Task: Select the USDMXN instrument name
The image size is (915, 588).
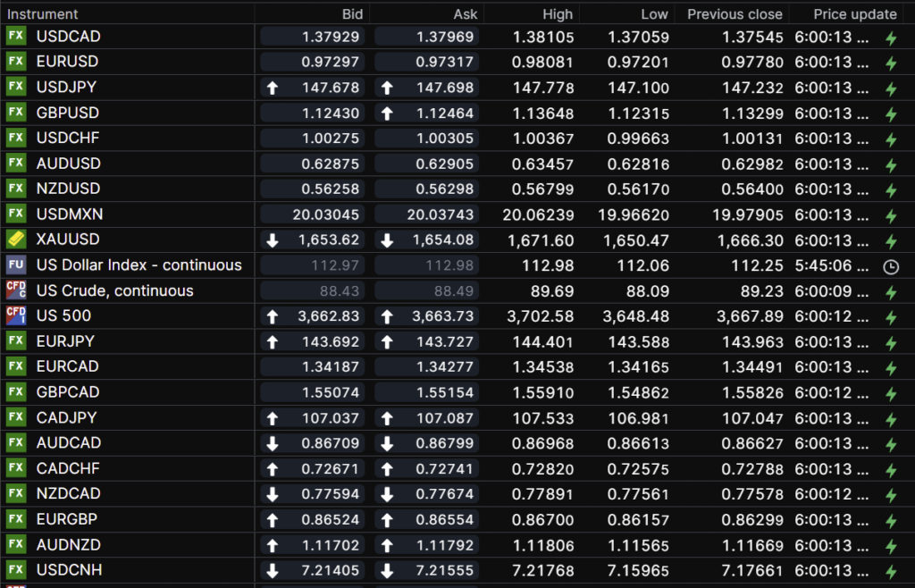Action: 70,214
